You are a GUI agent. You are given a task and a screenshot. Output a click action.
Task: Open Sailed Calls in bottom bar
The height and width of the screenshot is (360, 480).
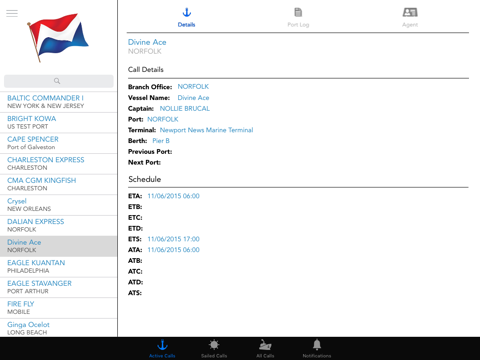tap(214, 349)
